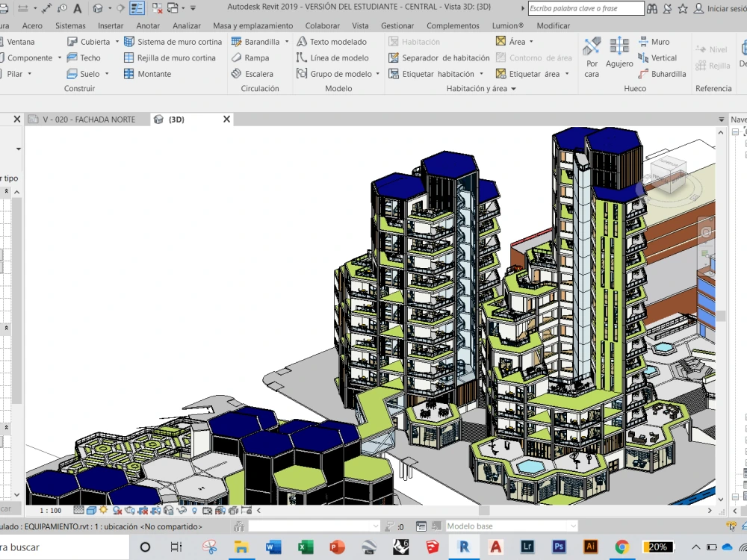747x560 pixels.
Task: Activate the Escalera tool
Action: 261,73
